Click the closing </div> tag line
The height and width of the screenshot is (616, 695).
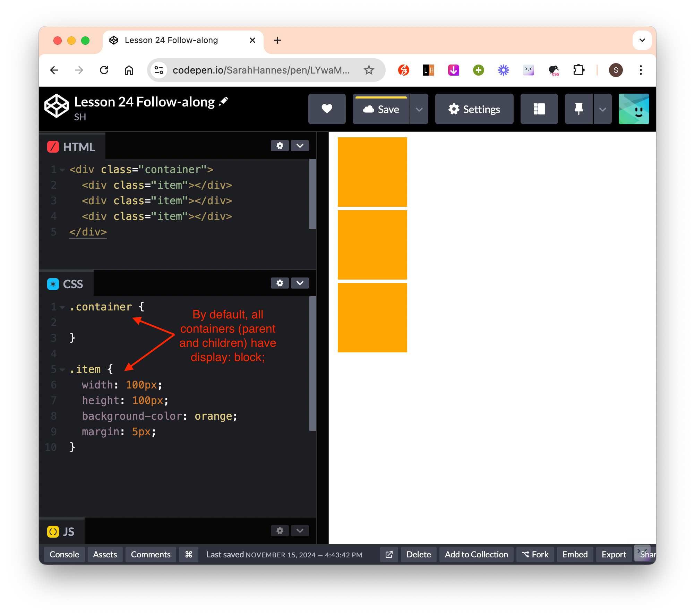click(88, 232)
